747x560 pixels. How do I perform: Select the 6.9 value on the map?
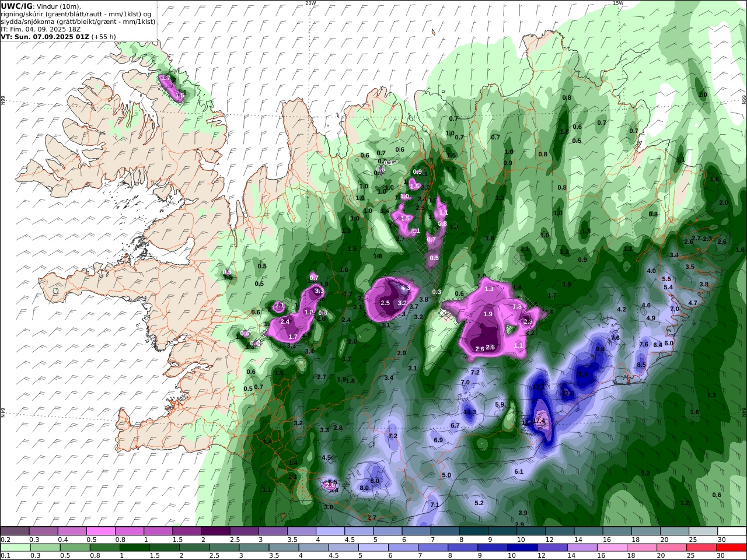438,440
